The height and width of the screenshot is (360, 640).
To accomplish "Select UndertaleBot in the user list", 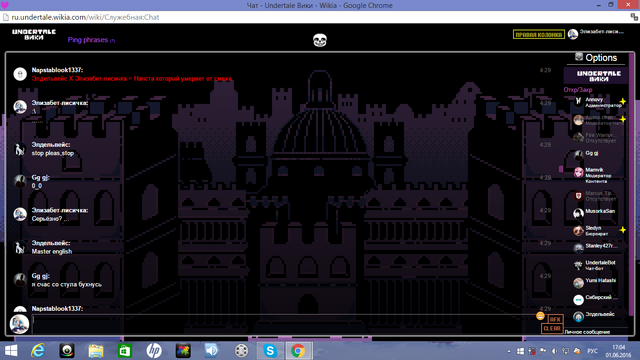I will pos(598,265).
